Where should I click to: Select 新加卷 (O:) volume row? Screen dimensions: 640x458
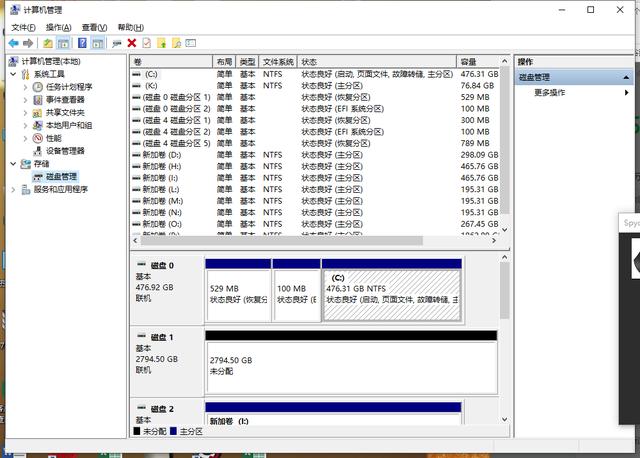click(315, 224)
